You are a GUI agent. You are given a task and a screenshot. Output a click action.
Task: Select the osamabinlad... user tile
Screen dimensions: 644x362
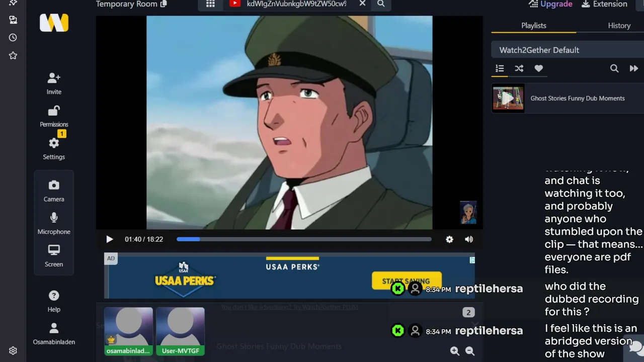[x=128, y=331]
